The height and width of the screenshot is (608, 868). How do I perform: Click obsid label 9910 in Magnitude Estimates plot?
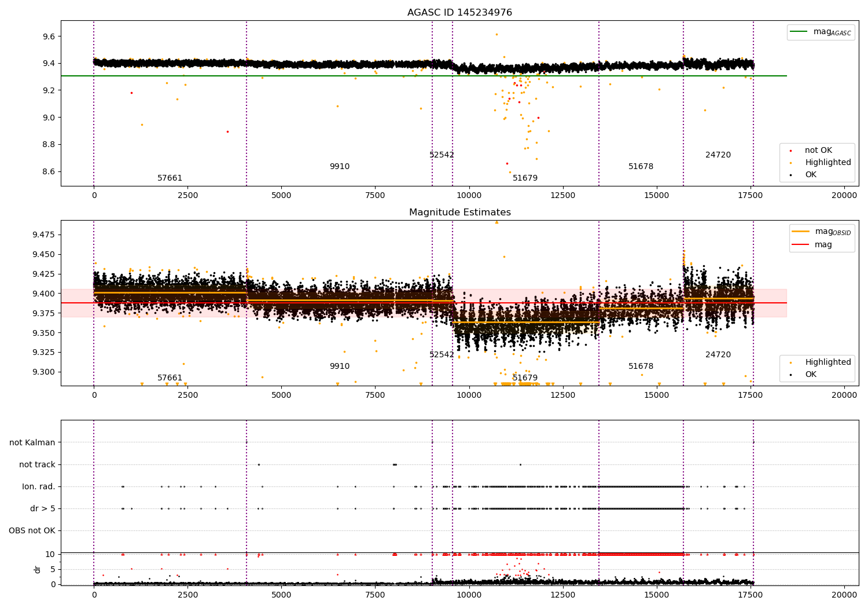(340, 367)
